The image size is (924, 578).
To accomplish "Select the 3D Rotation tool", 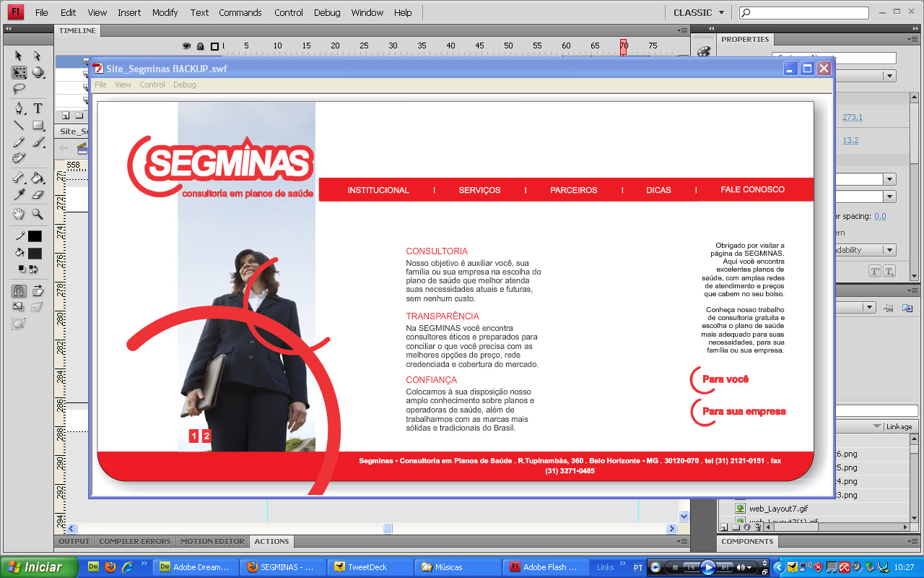I will click(x=37, y=72).
